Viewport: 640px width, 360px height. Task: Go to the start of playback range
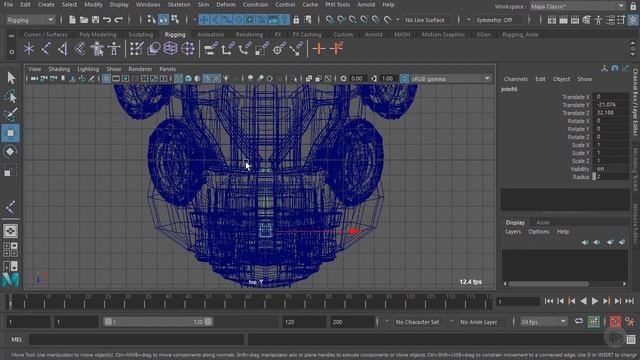tap(549, 301)
